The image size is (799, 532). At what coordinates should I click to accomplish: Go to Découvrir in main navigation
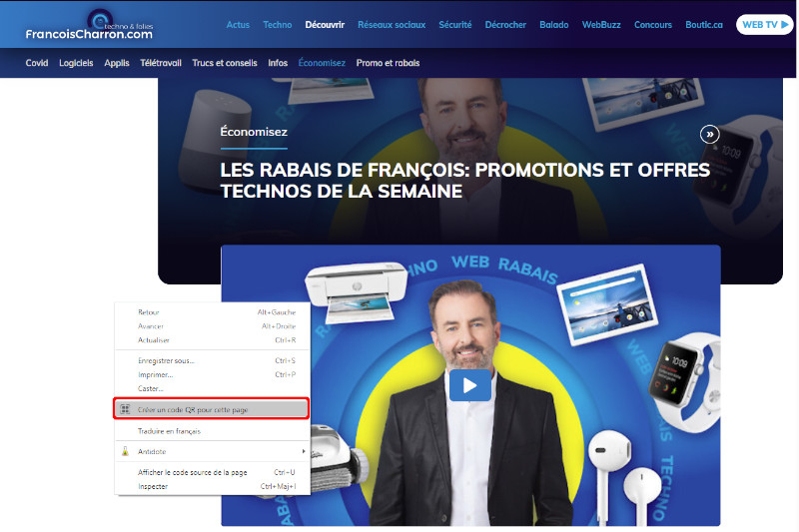pos(325,24)
